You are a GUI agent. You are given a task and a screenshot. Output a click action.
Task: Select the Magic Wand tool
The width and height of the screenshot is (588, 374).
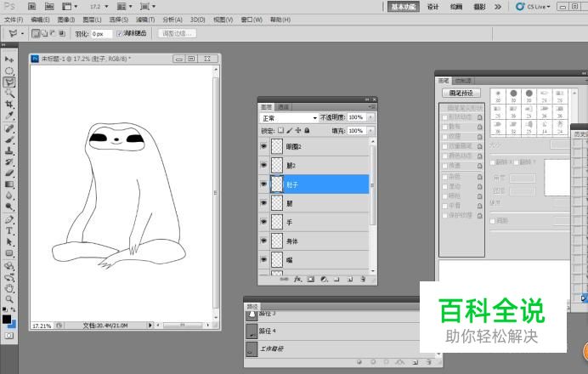pyautogui.click(x=9, y=93)
